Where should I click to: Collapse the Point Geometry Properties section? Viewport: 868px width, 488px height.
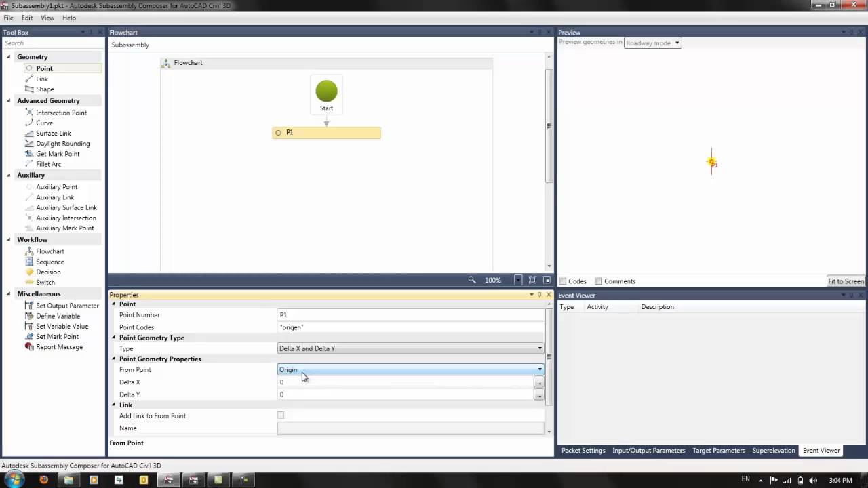click(x=114, y=359)
